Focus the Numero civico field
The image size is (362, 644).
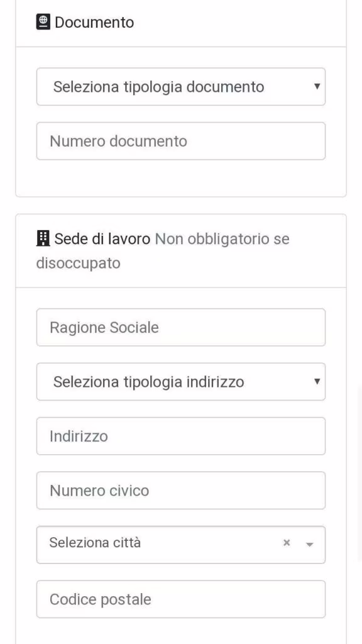[x=181, y=491]
